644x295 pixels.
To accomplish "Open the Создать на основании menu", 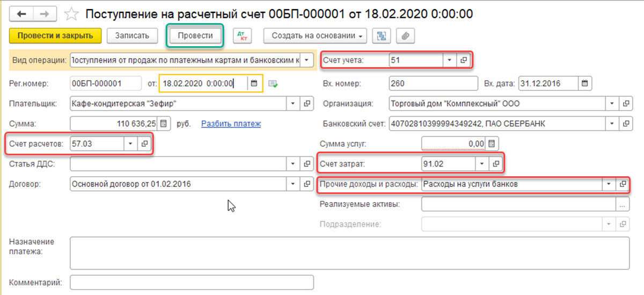I will [314, 36].
